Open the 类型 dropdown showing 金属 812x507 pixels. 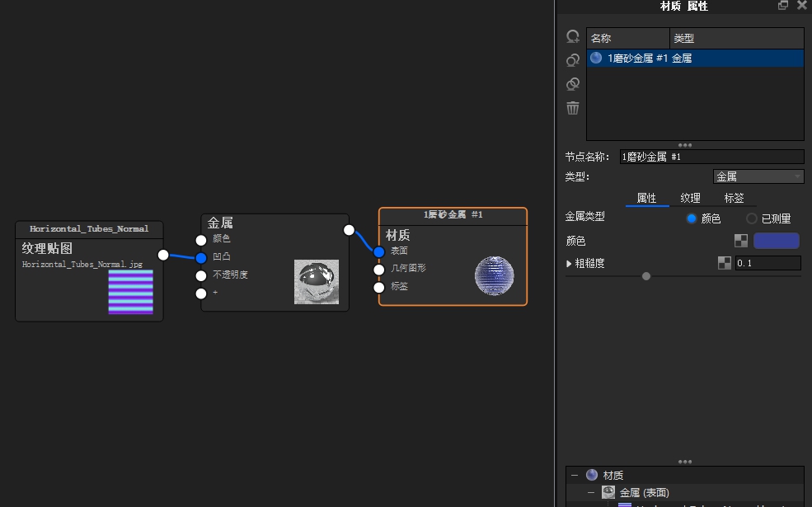tap(758, 176)
